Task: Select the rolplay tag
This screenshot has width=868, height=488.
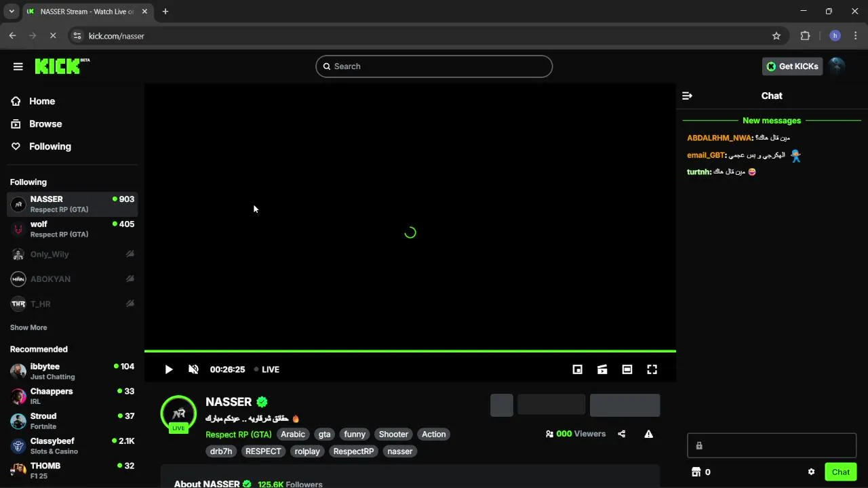Action: (x=307, y=451)
